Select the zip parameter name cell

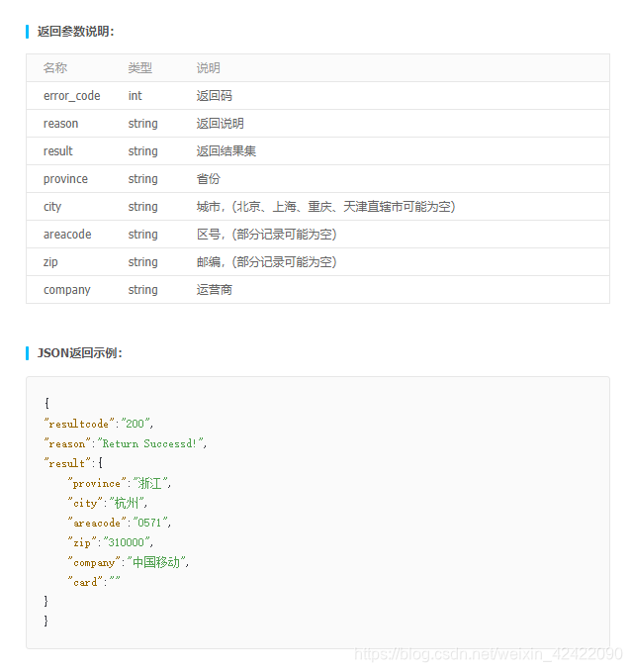click(x=50, y=262)
